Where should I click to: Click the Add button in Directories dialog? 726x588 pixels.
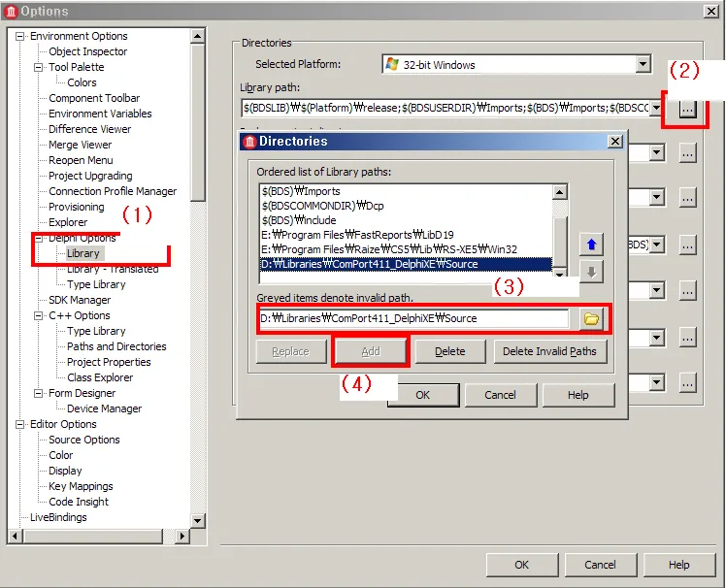[371, 351]
